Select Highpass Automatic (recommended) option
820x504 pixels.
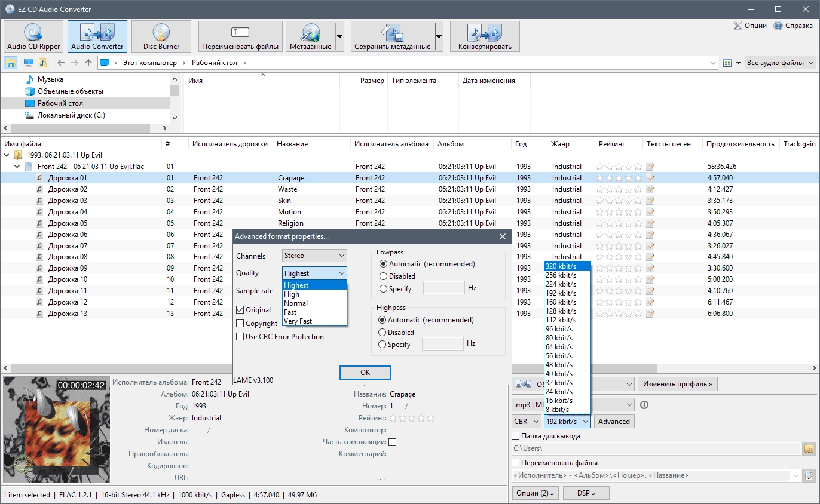[x=383, y=320]
